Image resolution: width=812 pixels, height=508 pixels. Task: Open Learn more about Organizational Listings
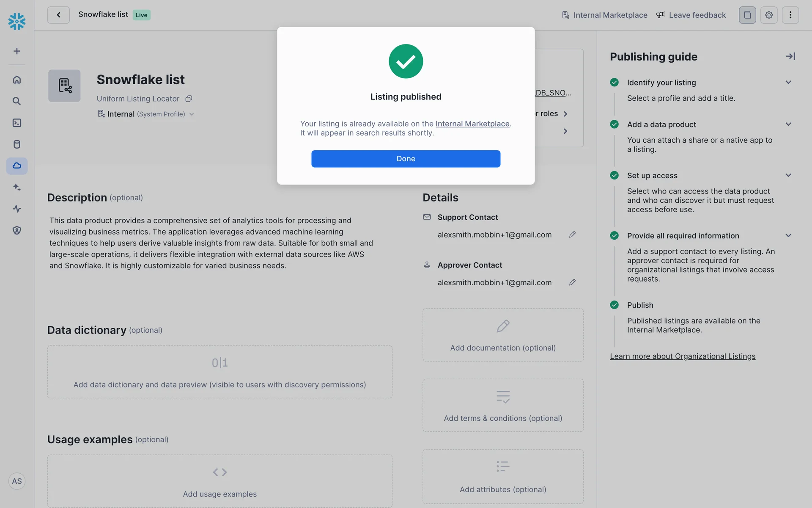tap(682, 356)
